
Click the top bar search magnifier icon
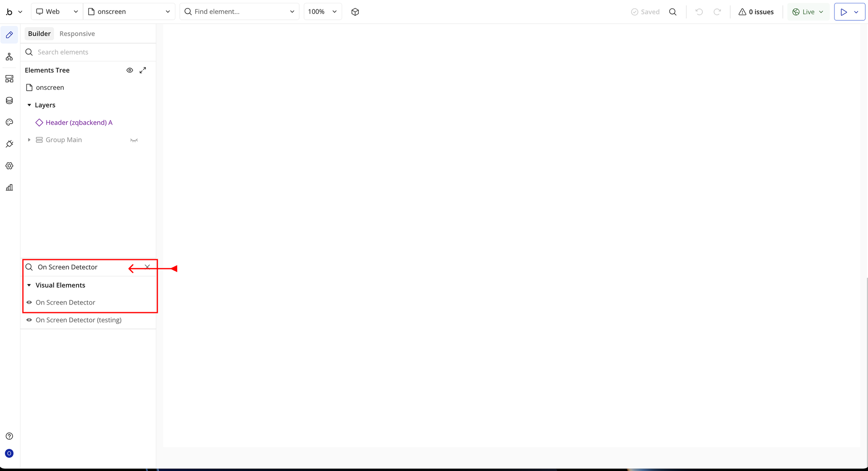(673, 12)
